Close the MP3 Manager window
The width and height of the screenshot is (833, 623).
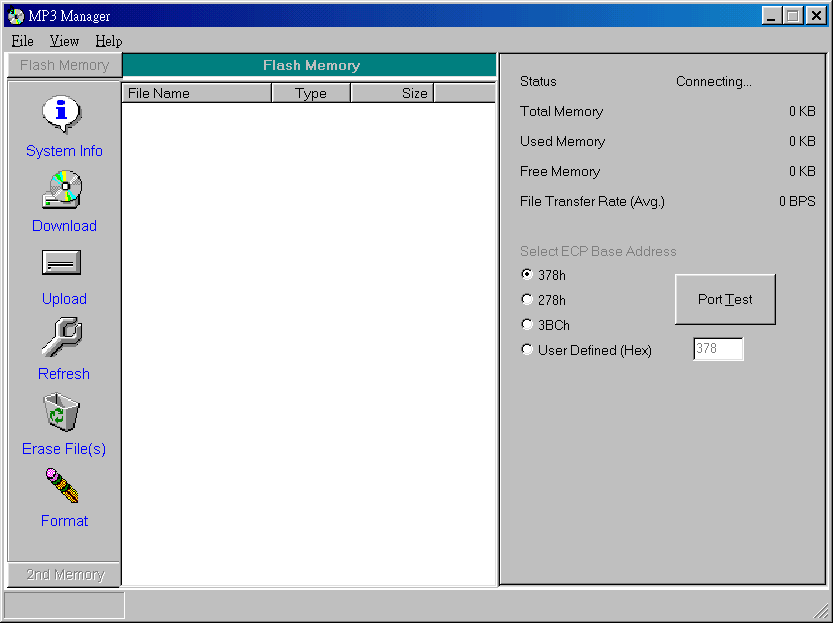[815, 16]
